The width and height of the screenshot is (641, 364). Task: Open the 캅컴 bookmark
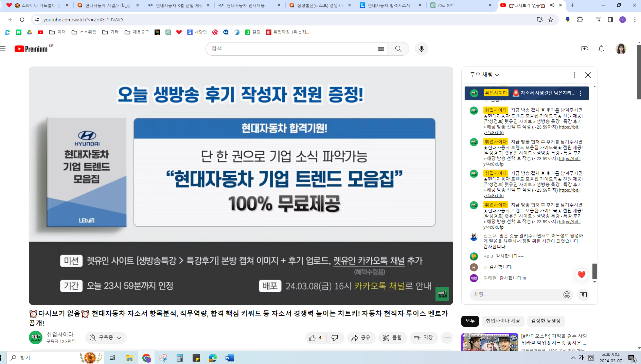253,32
